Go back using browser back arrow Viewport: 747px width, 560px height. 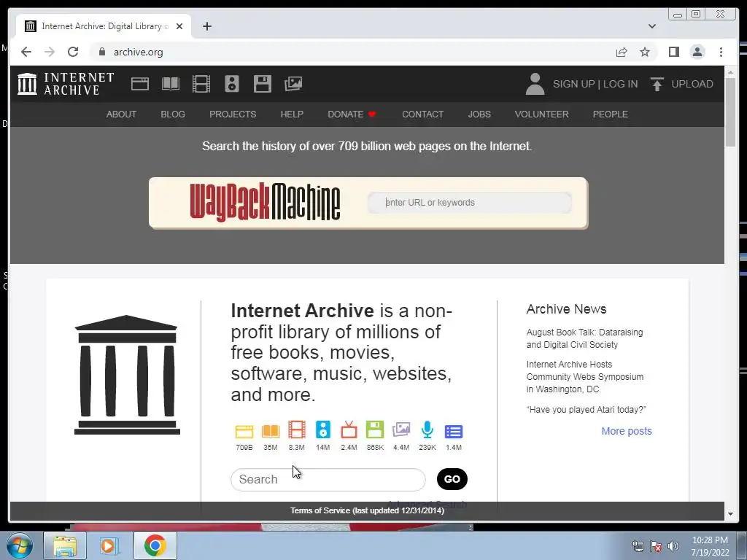(x=26, y=52)
